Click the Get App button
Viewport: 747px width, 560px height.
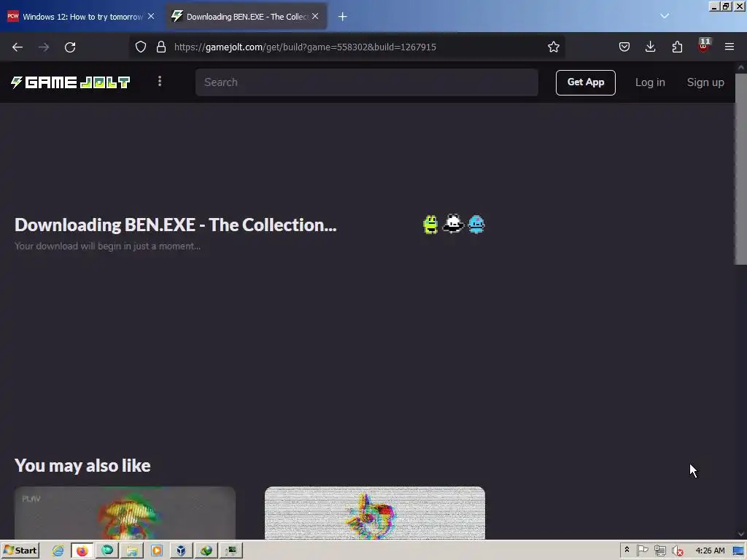[x=586, y=82]
